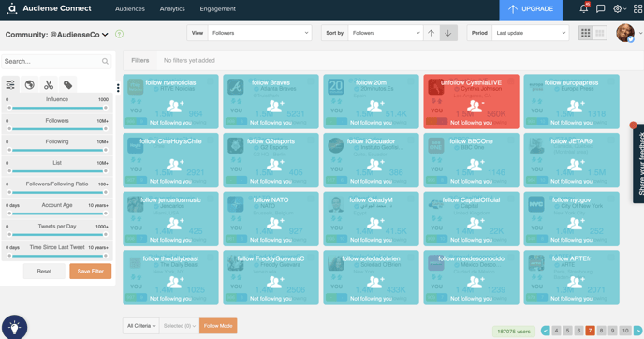This screenshot has height=339, width=644.
Task: Open the Analytics menu
Action: (172, 9)
